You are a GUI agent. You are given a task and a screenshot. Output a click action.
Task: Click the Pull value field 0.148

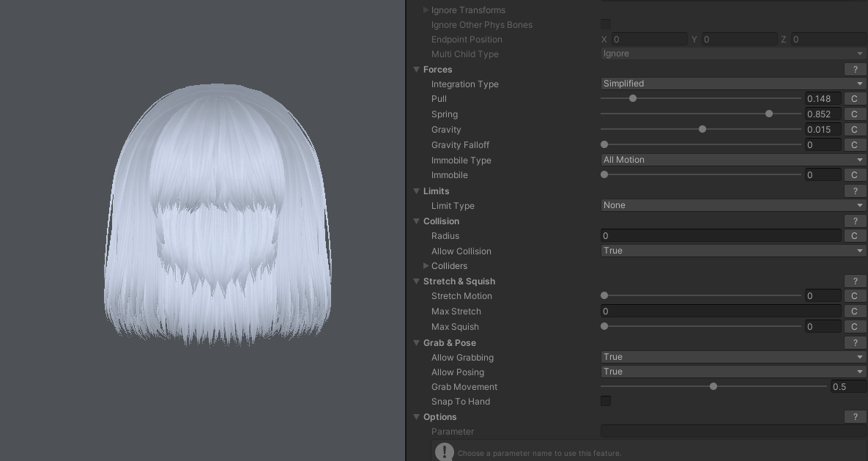823,99
